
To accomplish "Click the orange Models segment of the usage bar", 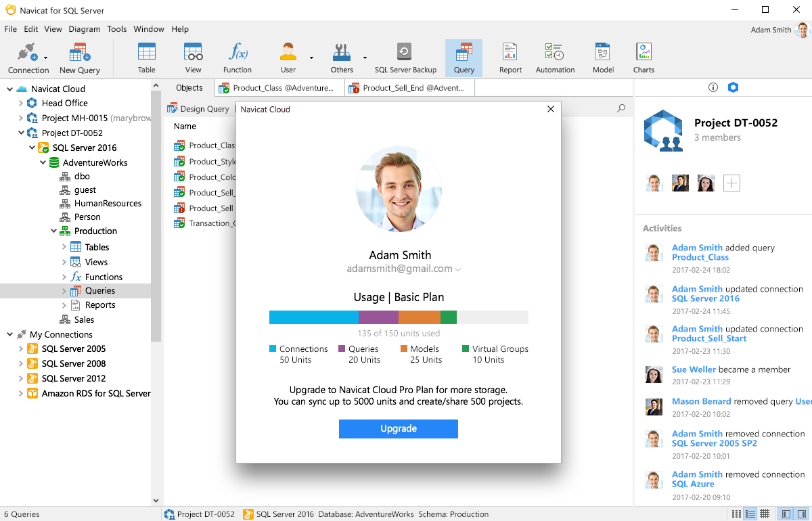I will pos(420,317).
